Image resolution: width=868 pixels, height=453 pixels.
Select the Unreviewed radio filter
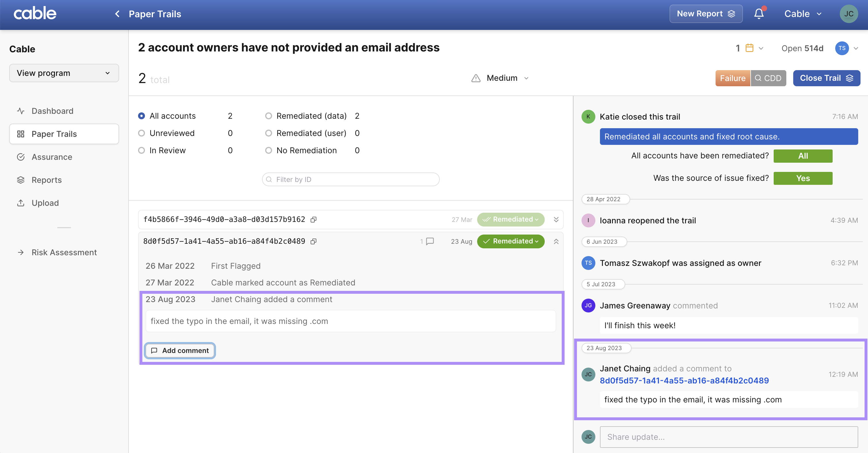[x=142, y=133]
